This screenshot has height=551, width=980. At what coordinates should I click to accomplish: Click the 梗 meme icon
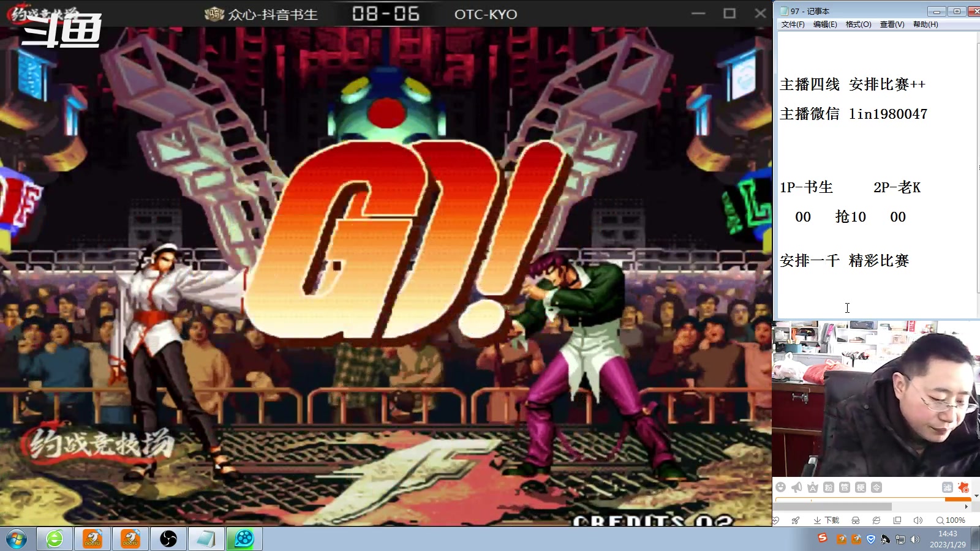tap(861, 487)
